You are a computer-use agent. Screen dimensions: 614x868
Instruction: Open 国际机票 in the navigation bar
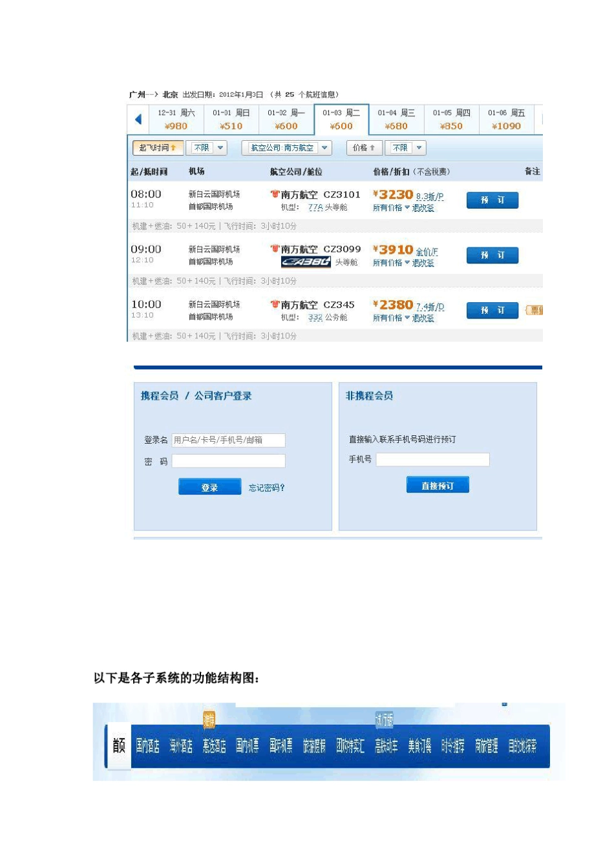pos(281,747)
